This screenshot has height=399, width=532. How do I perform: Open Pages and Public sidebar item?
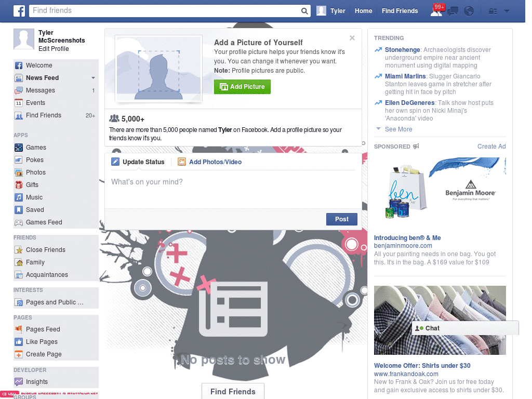point(54,302)
